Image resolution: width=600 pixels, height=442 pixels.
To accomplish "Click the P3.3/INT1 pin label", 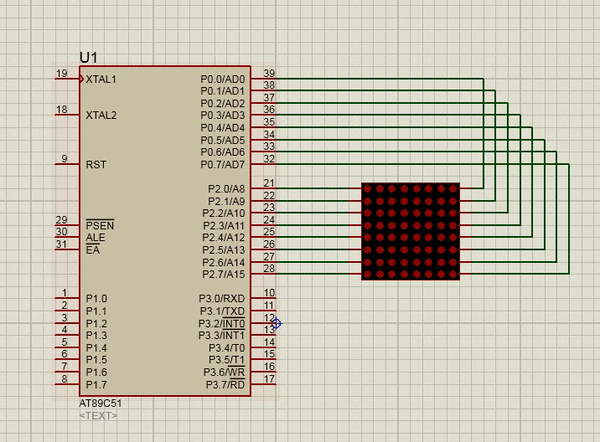I will pyautogui.click(x=222, y=336).
